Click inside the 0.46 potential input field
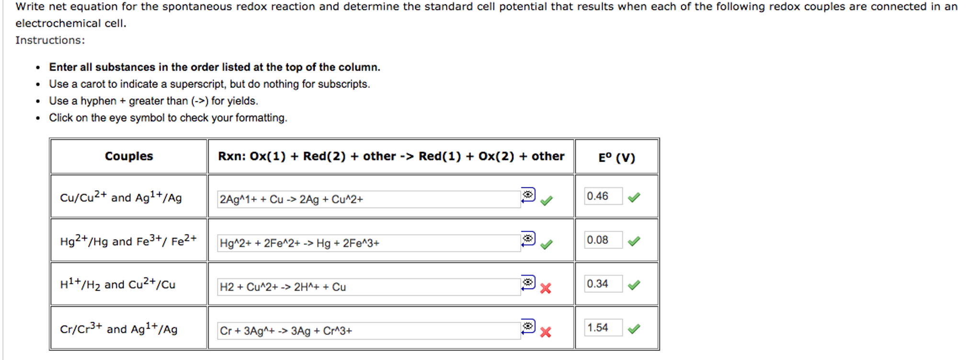This screenshot has width=980, height=360. click(603, 196)
